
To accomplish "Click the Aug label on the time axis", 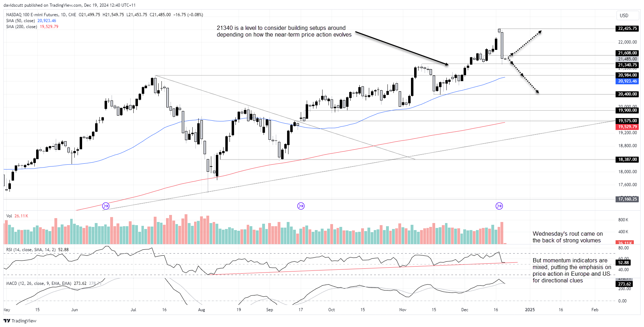I will pos(201,310).
